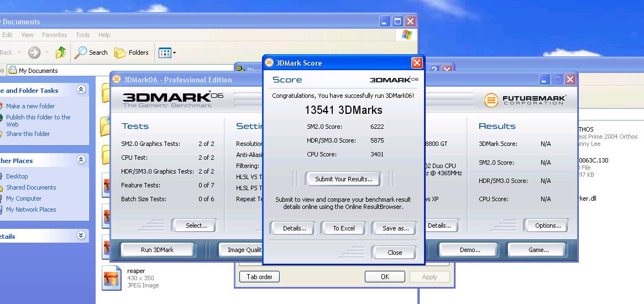644x304 pixels.
Task: Click the 3DMark06 window title icon
Action: (x=117, y=79)
